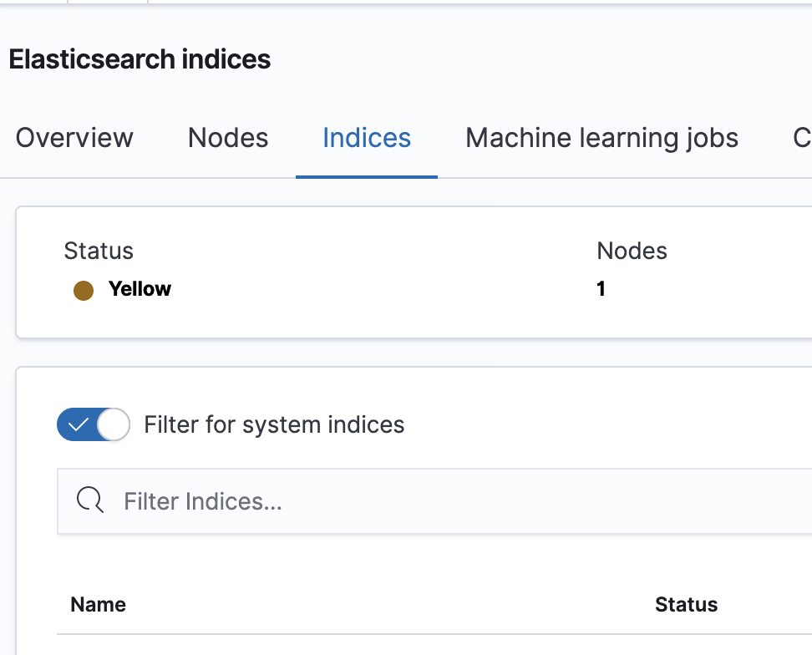Switch to the Overview tab
Screen dimensions: 812x655
(74, 138)
